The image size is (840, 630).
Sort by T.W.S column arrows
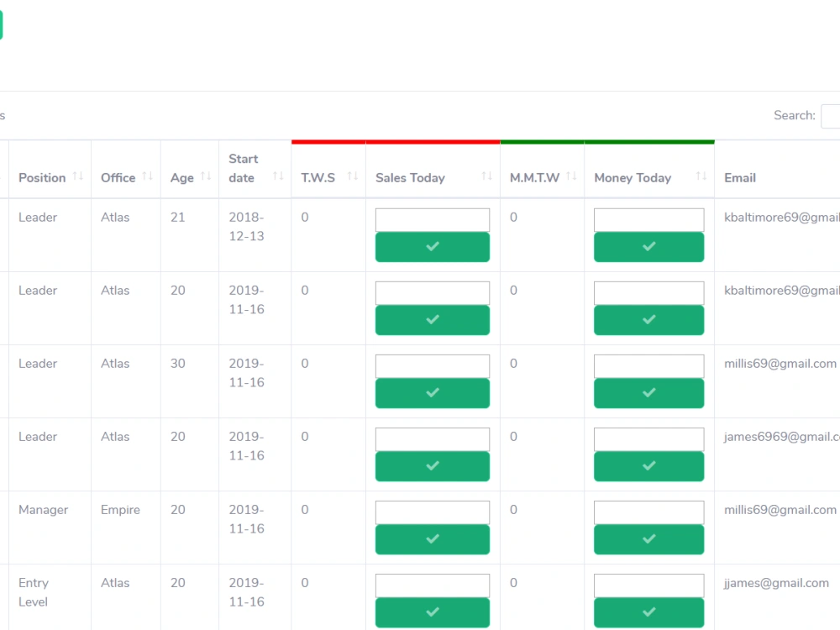point(353,176)
